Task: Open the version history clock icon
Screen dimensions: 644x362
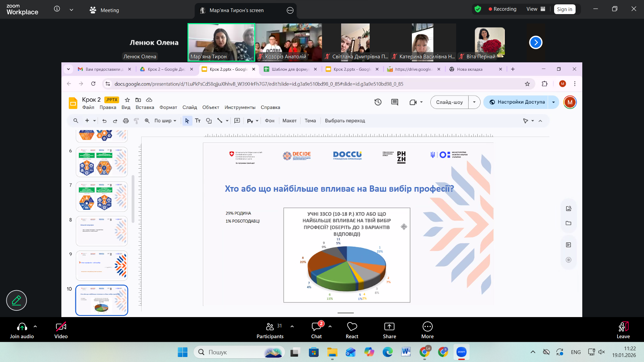Action: (378, 102)
